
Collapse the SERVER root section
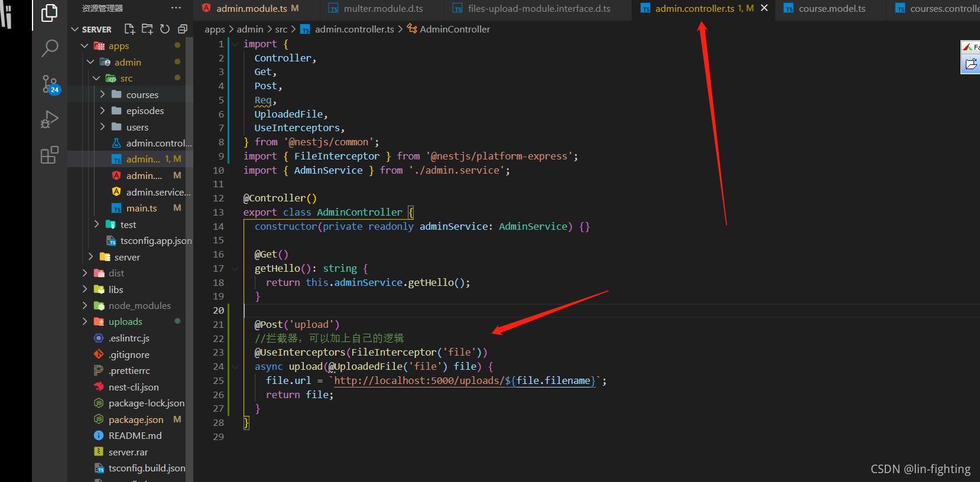click(x=75, y=30)
